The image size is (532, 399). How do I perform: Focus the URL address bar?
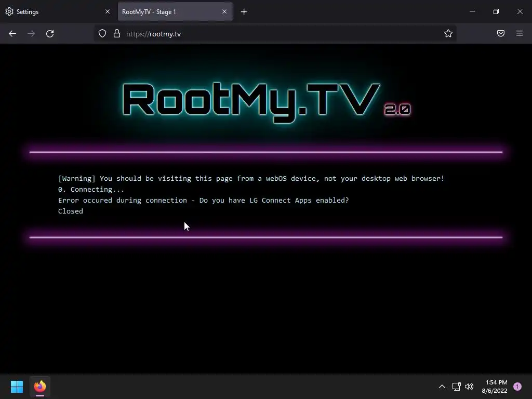click(275, 34)
